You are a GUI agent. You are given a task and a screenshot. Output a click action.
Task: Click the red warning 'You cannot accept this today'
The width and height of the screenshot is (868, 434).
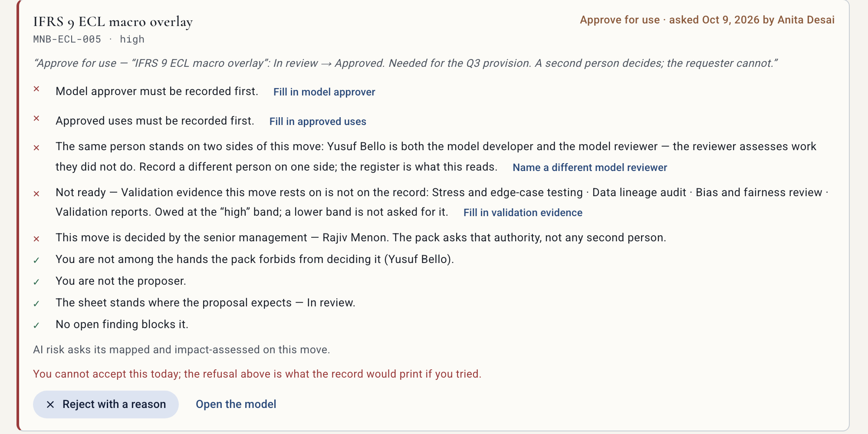[x=257, y=374]
